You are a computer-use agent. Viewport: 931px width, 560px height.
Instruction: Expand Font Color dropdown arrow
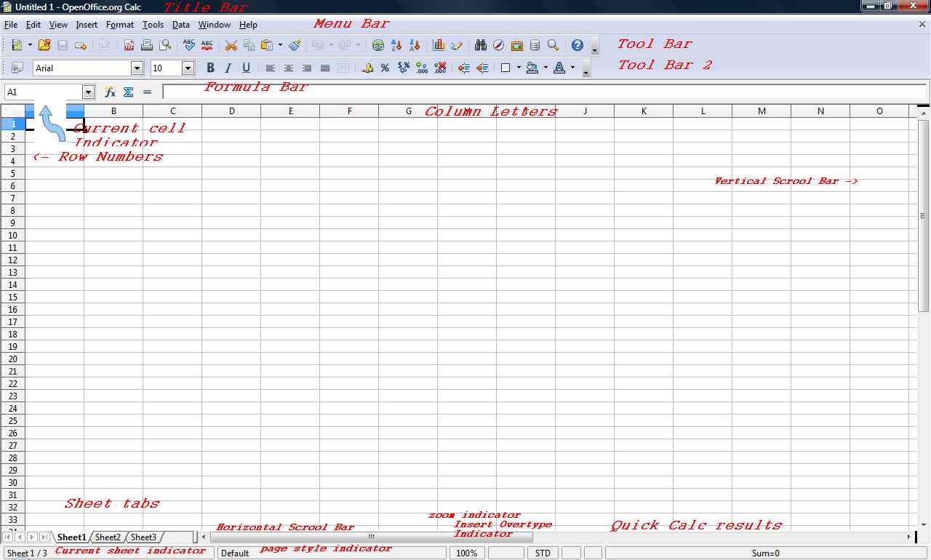[572, 68]
